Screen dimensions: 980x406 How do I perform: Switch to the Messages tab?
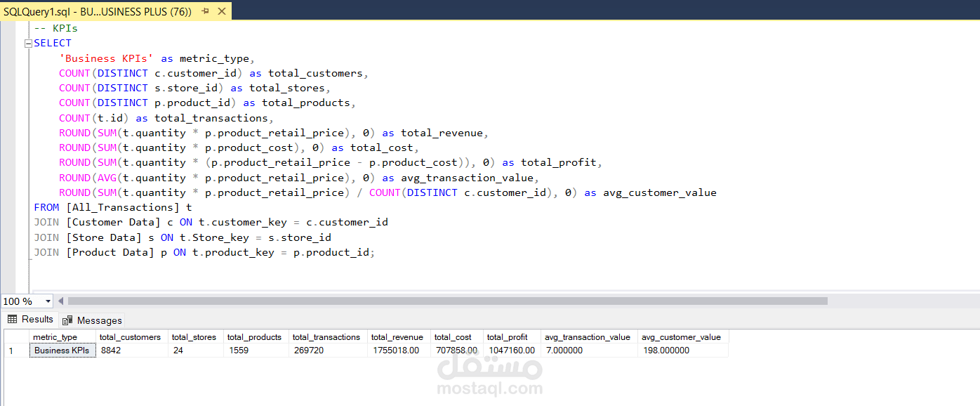[92, 320]
